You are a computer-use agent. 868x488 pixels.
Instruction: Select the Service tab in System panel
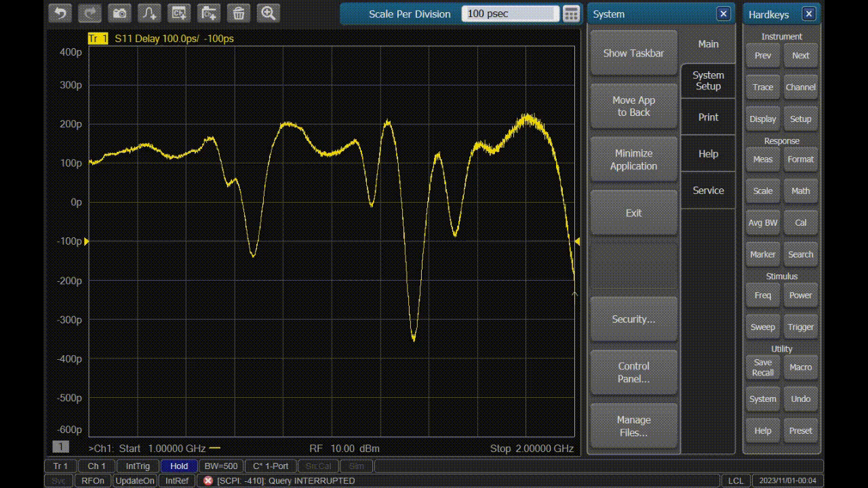(708, 190)
